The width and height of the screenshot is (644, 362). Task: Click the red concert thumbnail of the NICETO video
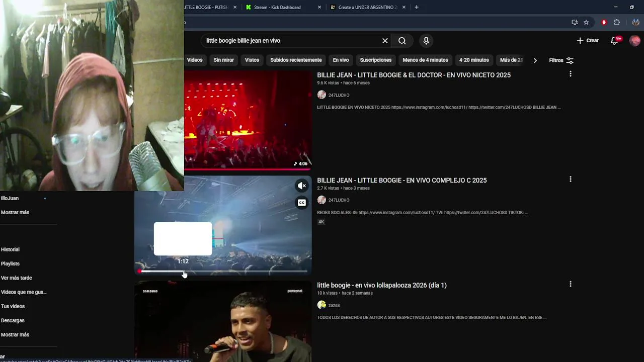point(248,120)
